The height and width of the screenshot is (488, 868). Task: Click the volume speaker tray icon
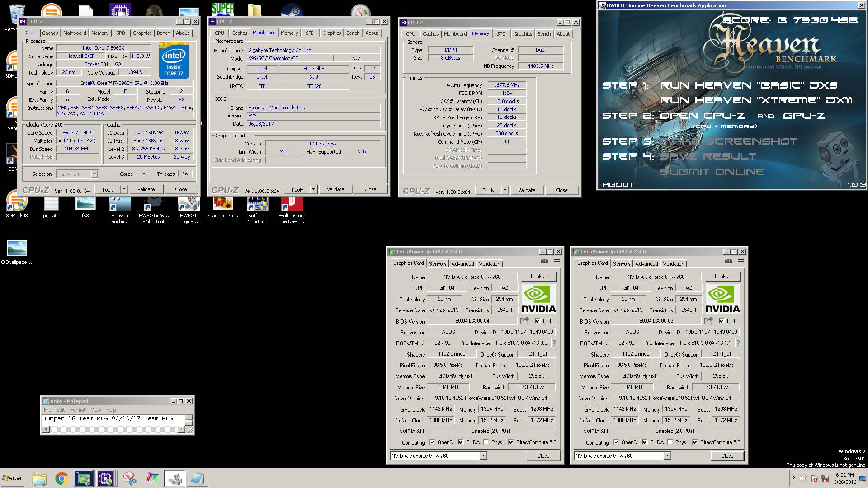click(803, 479)
